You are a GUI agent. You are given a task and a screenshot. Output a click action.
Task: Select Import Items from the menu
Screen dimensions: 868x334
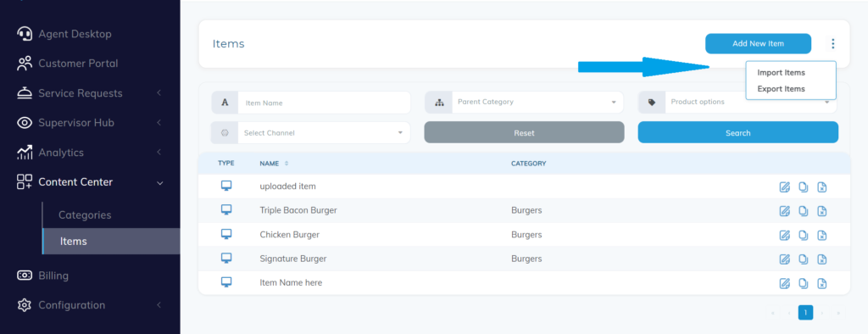pyautogui.click(x=781, y=73)
